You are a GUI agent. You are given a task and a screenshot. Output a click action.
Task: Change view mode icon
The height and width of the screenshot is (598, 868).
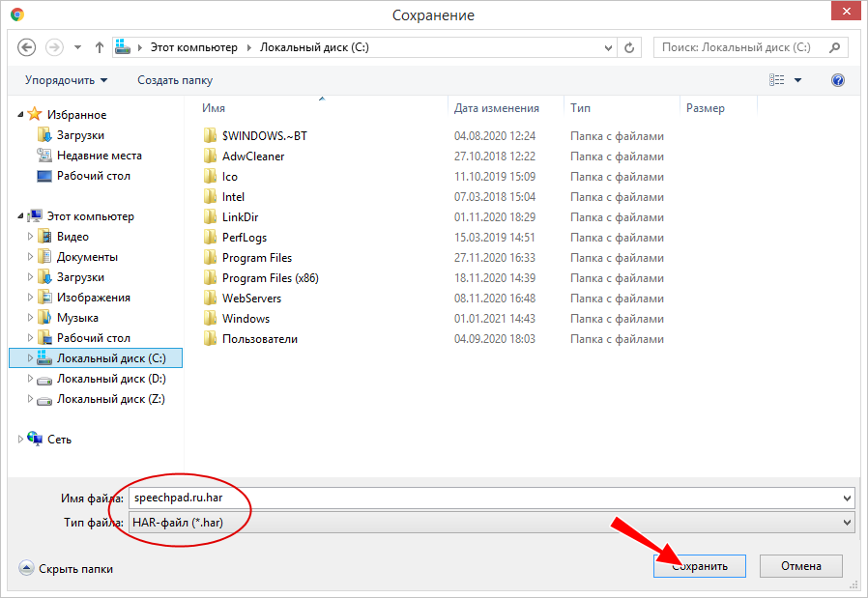777,80
